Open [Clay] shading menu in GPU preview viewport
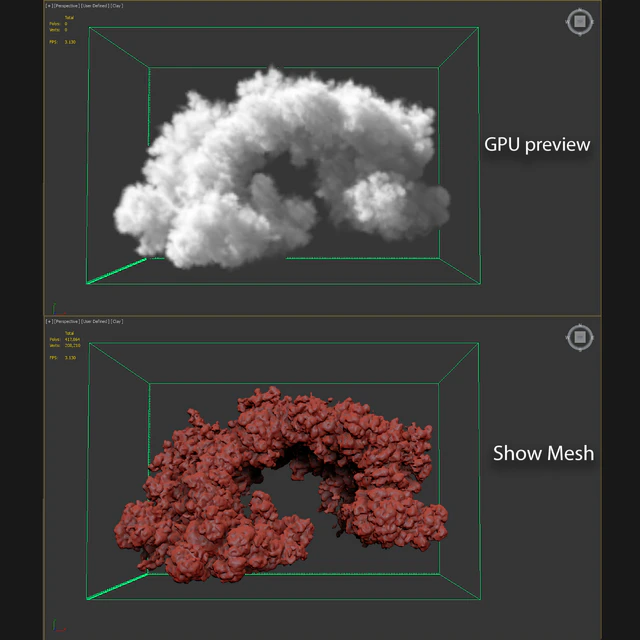640x640 pixels. 117,6
